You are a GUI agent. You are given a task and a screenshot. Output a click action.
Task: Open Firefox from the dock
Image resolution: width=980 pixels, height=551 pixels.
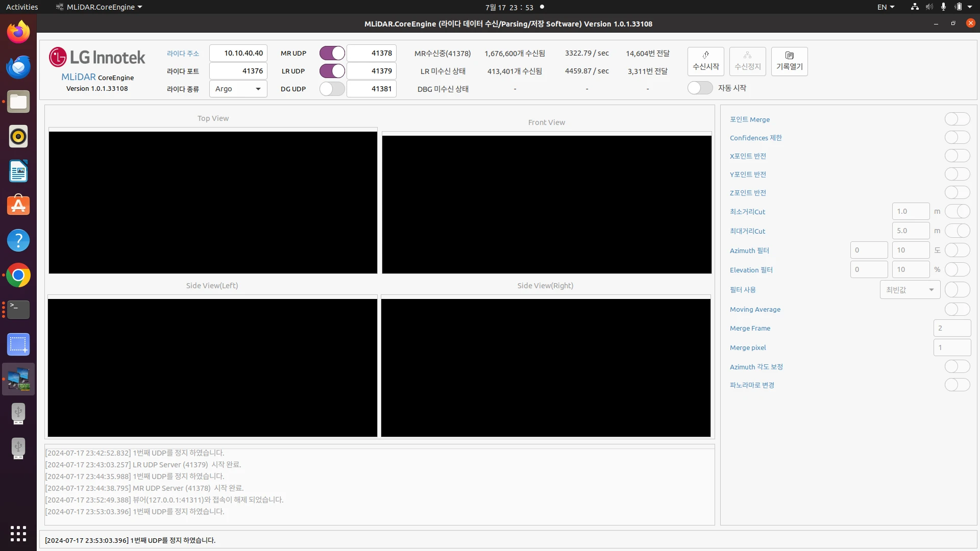point(18,32)
